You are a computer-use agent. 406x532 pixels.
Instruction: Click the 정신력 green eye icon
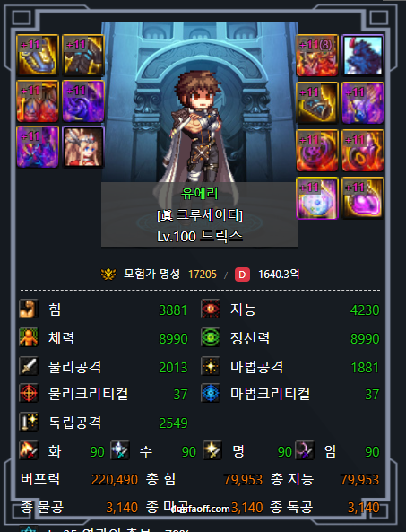(x=211, y=337)
